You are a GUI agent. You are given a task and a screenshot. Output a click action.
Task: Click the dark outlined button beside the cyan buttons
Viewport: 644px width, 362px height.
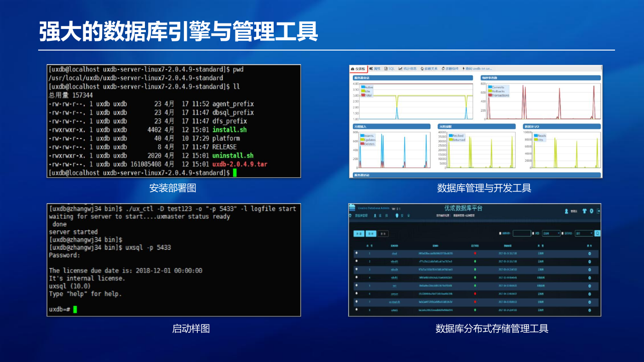point(383,233)
